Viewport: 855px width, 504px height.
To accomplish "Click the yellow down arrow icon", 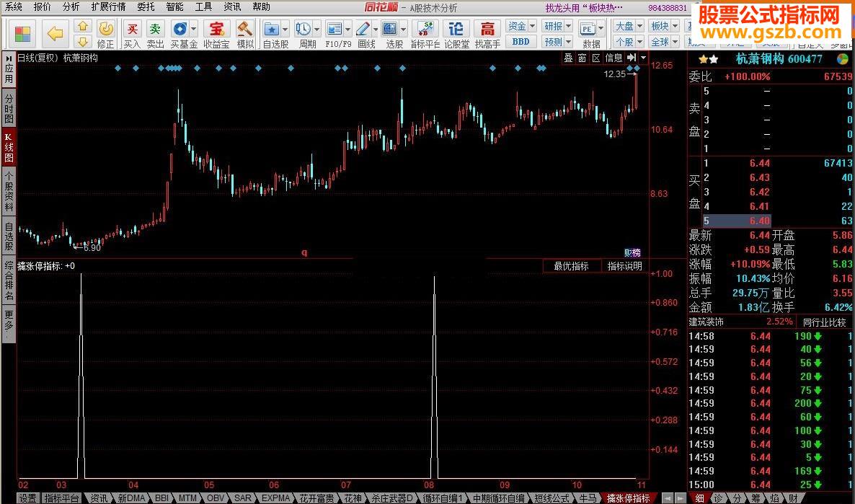I will point(82,41).
